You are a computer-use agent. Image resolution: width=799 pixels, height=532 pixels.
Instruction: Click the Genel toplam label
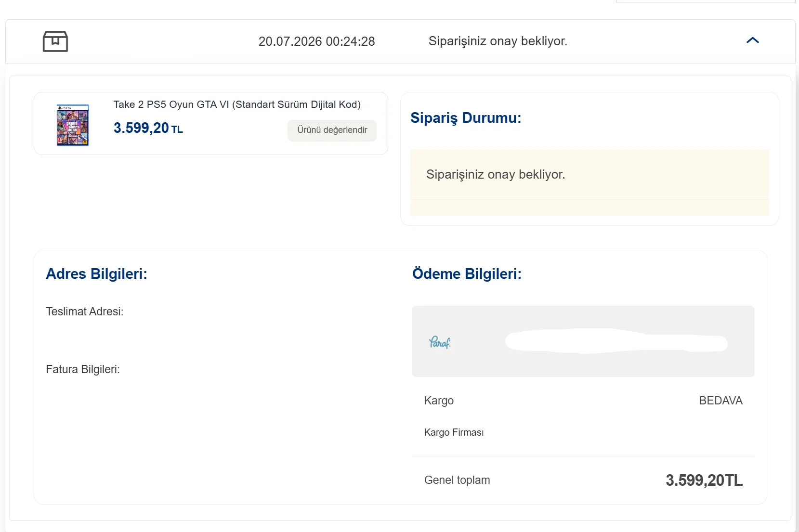click(x=457, y=480)
